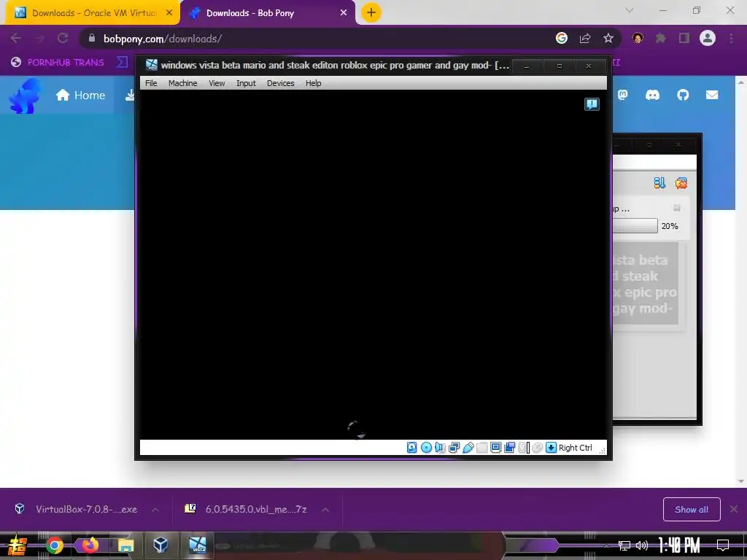Launch Firefox from the taskbar

pyautogui.click(x=90, y=545)
